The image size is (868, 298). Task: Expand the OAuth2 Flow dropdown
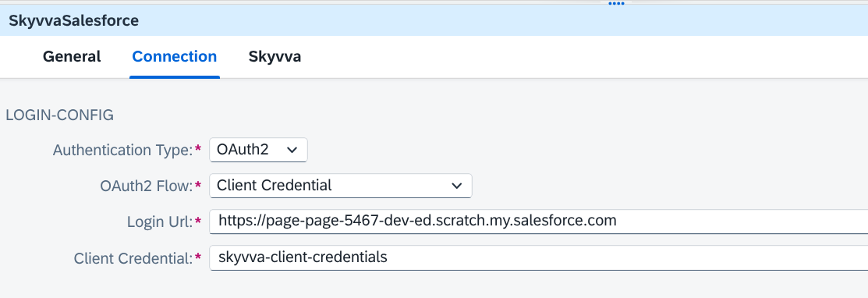341,186
